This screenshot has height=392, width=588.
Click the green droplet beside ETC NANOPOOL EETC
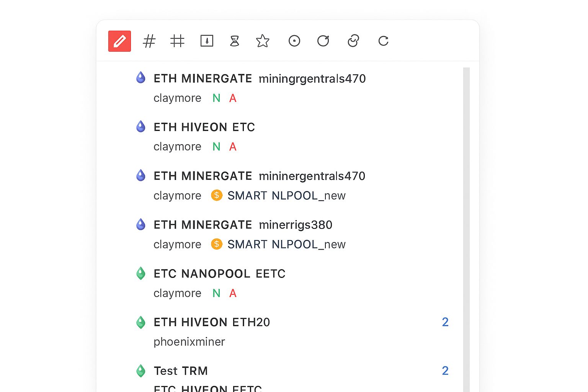[141, 273]
